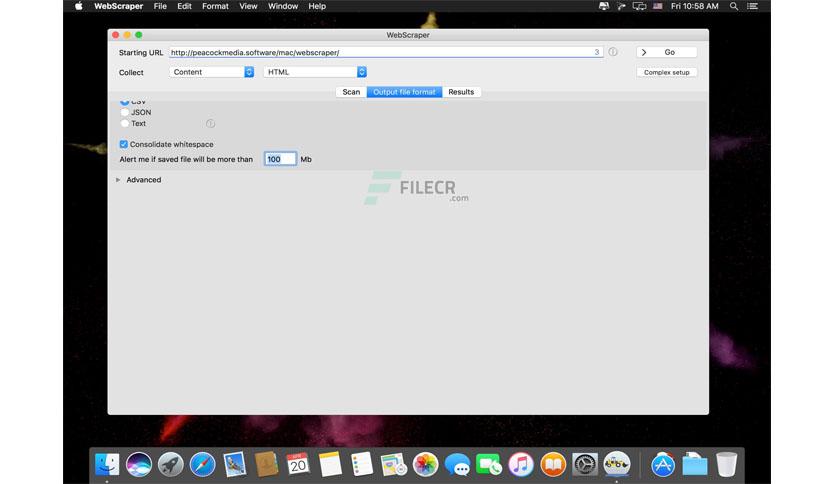Viewport: 836px width, 484px height.
Task: Click the Go button
Action: [x=666, y=52]
